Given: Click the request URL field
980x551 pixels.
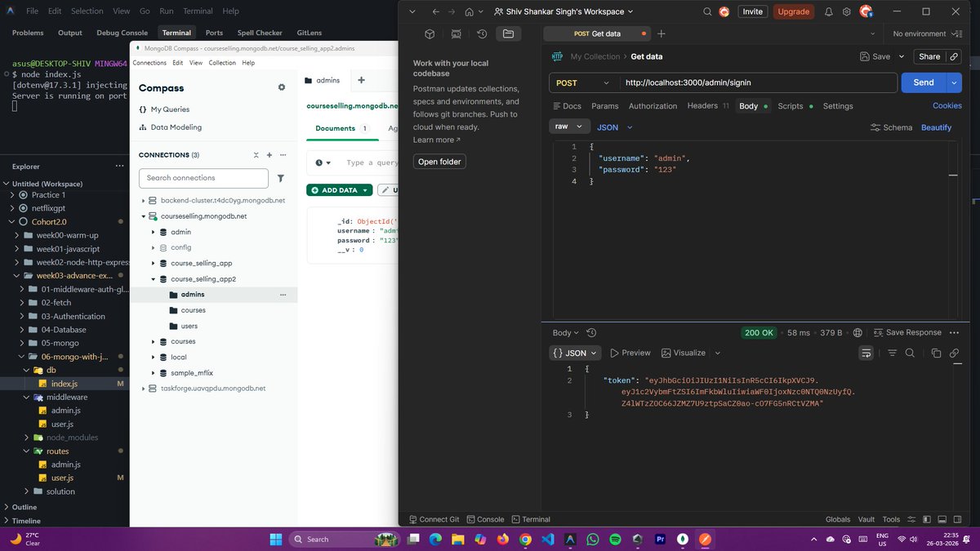Looking at the screenshot, I should (756, 82).
